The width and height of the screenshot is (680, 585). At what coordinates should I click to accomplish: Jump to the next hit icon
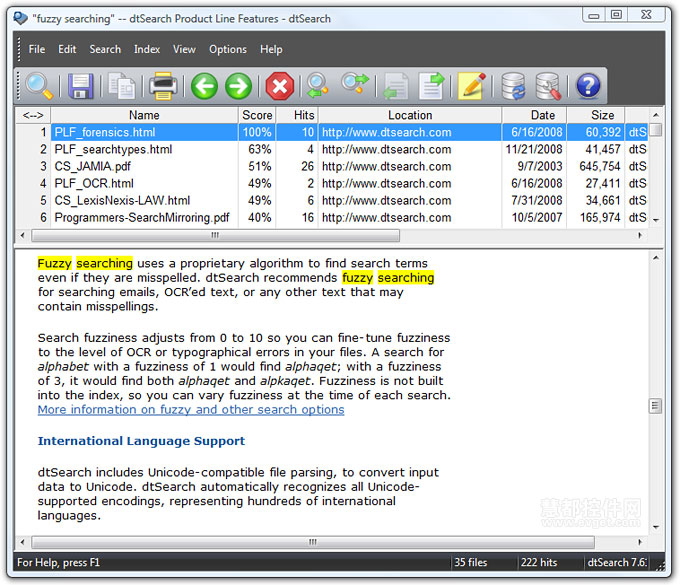point(355,84)
